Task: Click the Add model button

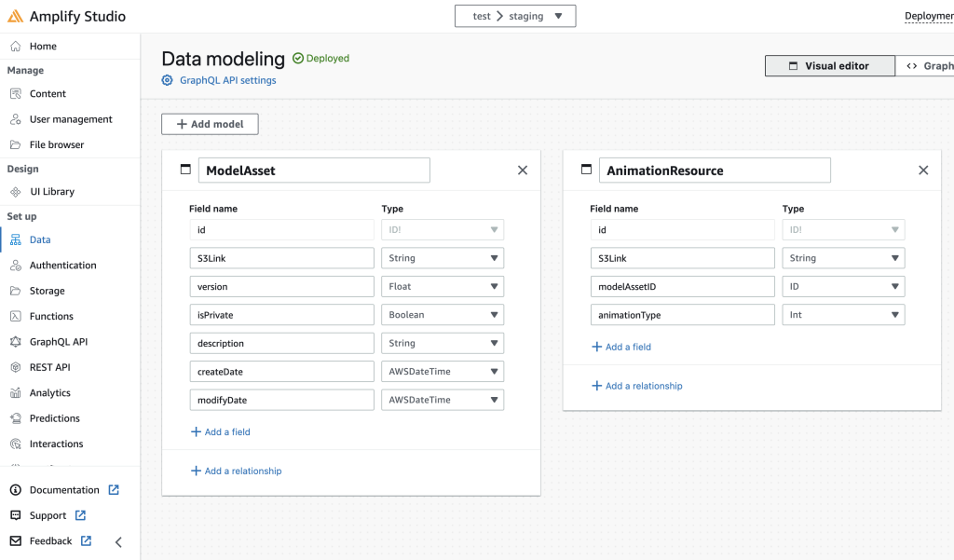Action: click(x=210, y=123)
